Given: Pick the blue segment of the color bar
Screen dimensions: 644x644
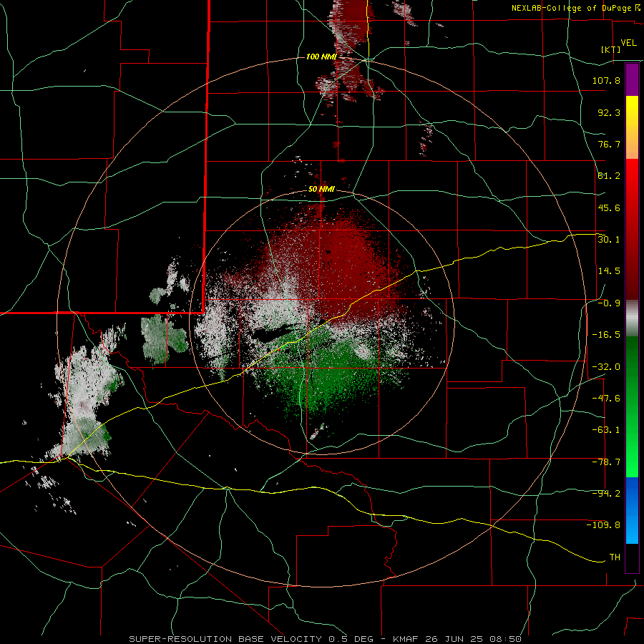Looking at the screenshot, I should click(x=632, y=510).
